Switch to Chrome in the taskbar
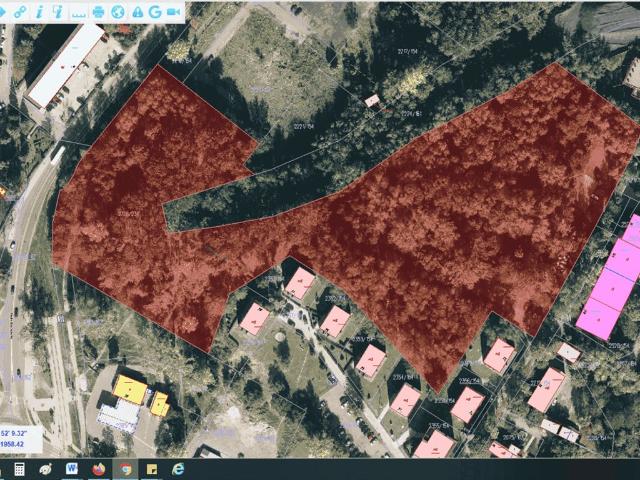This screenshot has height=480, width=640. pyautogui.click(x=125, y=468)
